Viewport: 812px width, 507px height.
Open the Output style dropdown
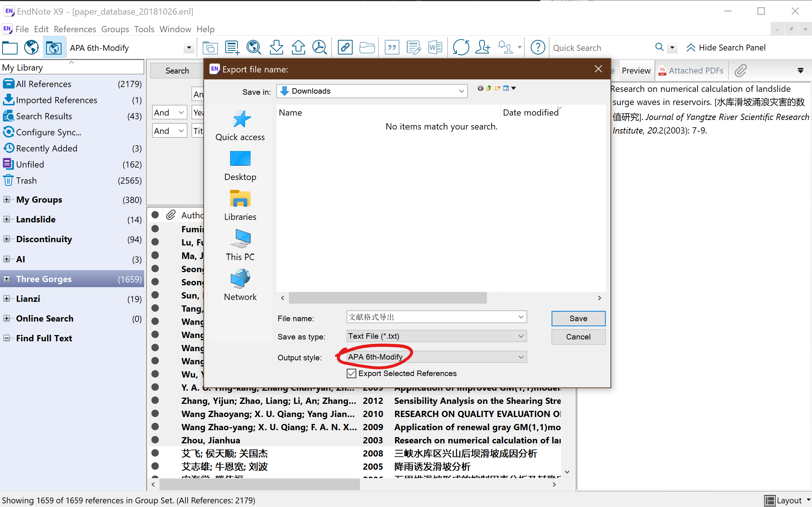pos(437,357)
